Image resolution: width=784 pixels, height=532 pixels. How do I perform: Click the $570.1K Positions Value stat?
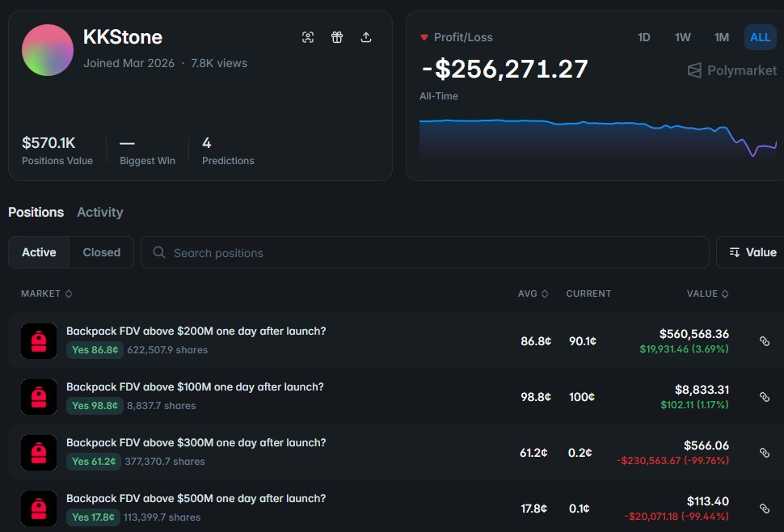pos(57,150)
